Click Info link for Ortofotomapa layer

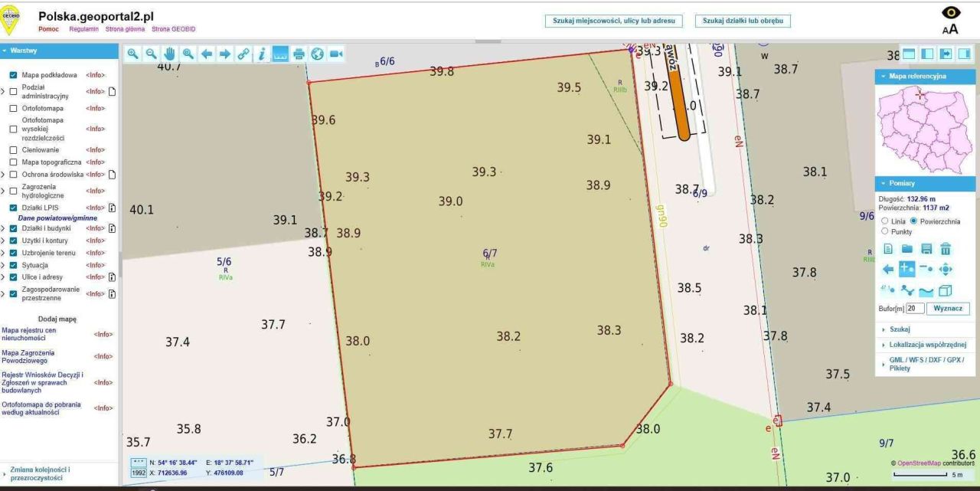point(96,108)
